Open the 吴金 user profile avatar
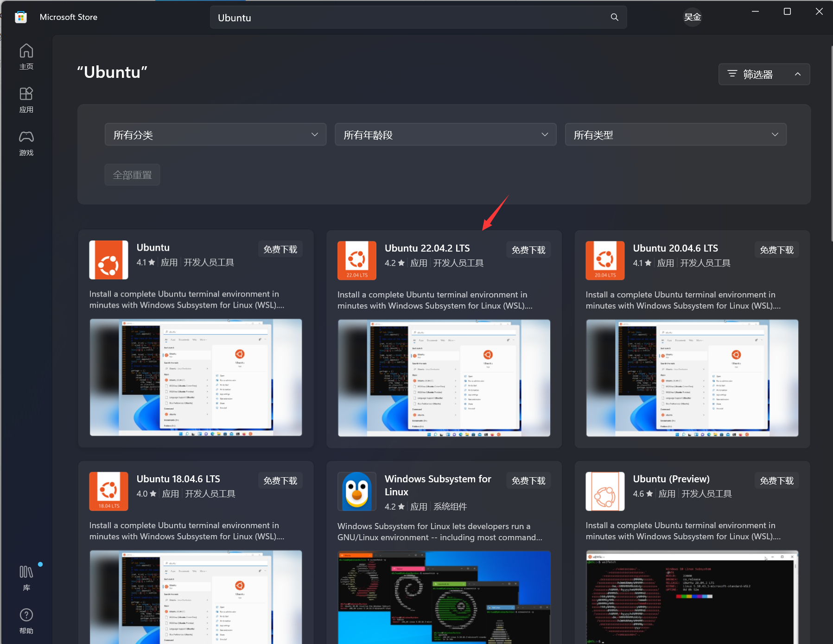Screen dimensions: 833x644 click(x=693, y=17)
